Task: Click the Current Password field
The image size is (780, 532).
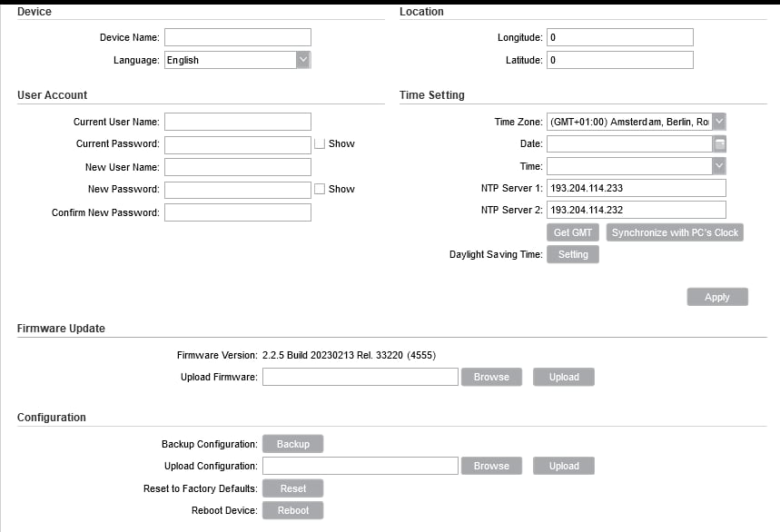Action: (238, 145)
